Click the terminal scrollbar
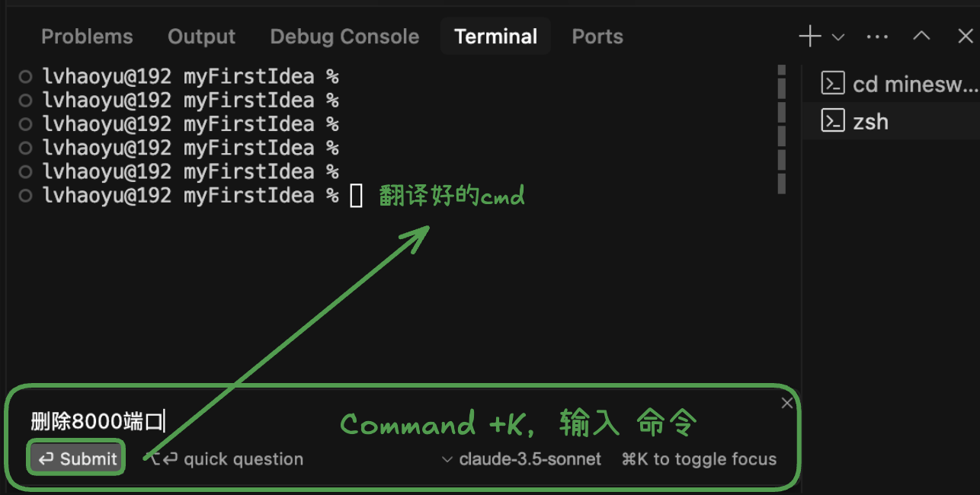The width and height of the screenshot is (980, 495). 781,129
